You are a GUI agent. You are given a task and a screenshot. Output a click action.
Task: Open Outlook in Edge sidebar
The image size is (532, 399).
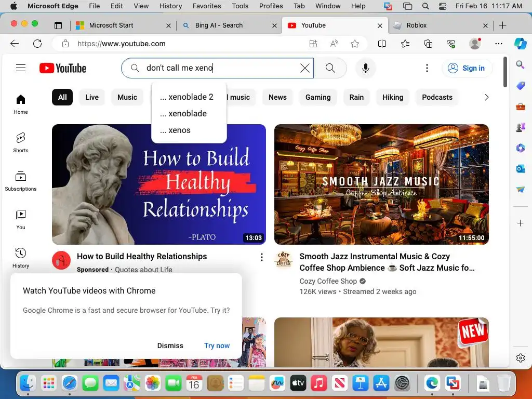coord(521,169)
